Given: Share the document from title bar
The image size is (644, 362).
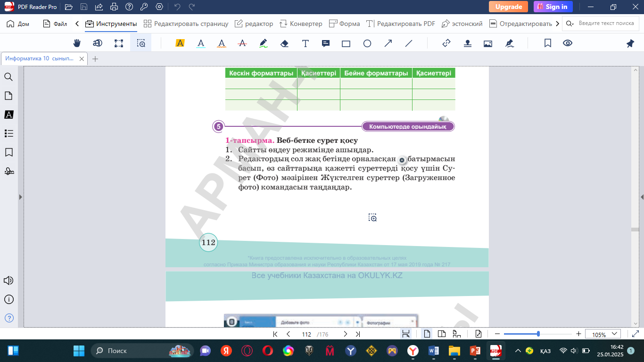Looking at the screenshot, I should 99,7.
